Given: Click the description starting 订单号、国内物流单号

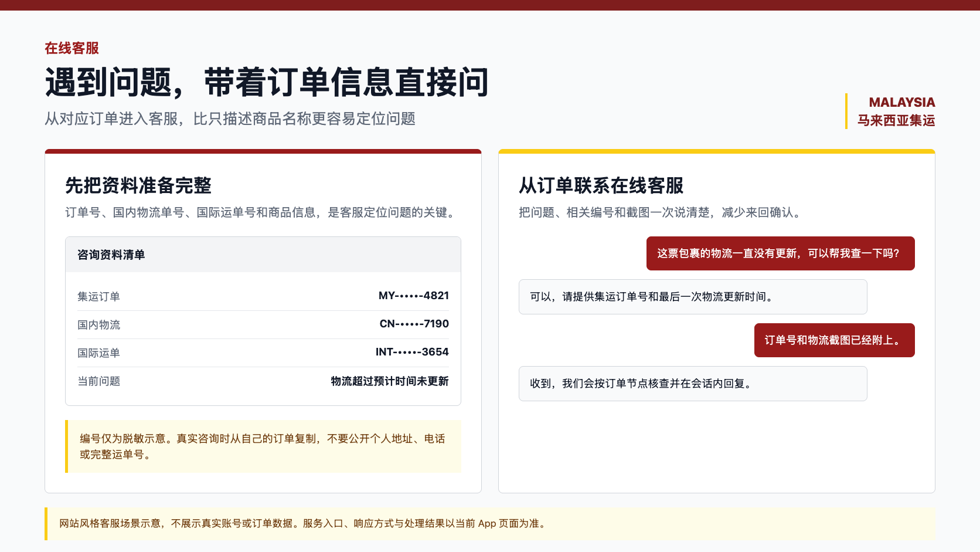Looking at the screenshot, I should (262, 212).
